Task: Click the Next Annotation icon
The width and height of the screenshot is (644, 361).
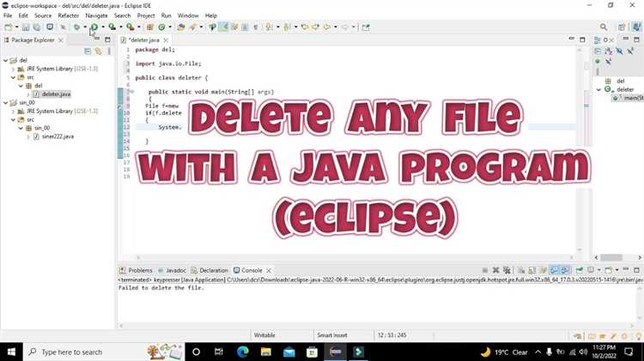Action: (269, 27)
